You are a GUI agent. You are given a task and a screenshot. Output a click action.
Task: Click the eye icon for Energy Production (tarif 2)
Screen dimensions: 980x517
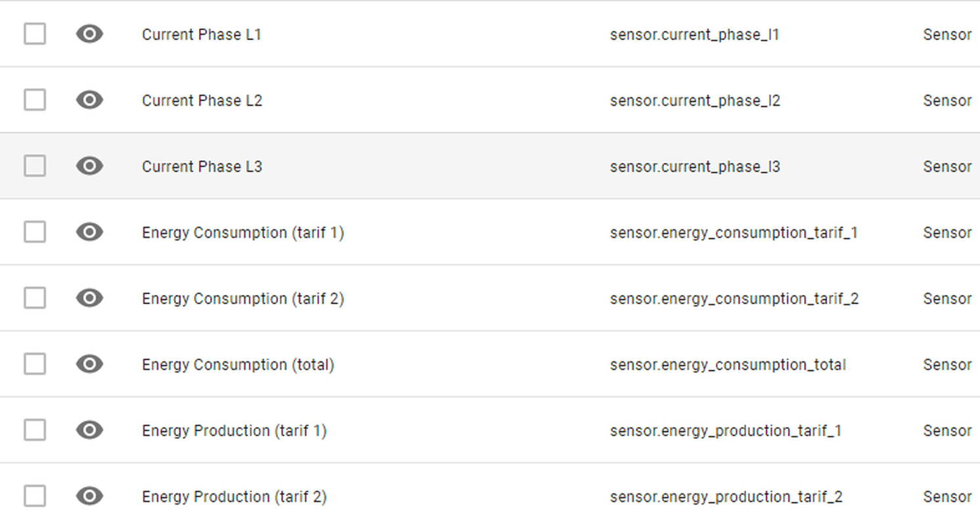click(89, 496)
